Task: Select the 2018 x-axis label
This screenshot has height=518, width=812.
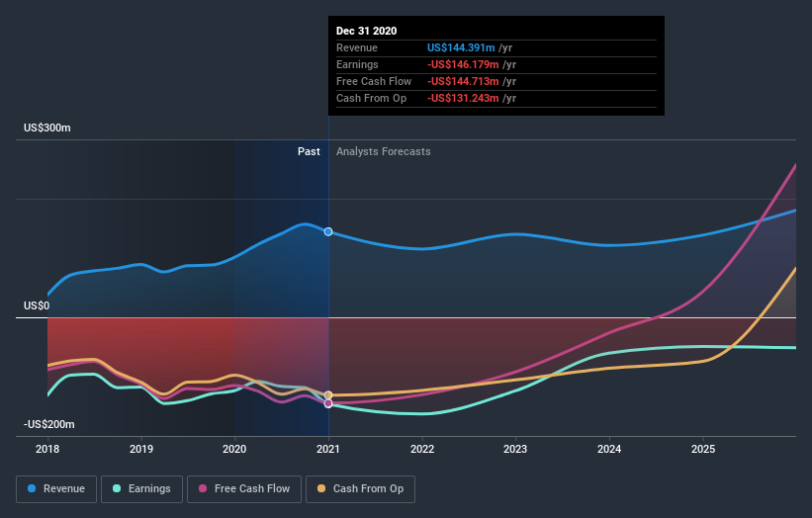Action: coord(47,449)
